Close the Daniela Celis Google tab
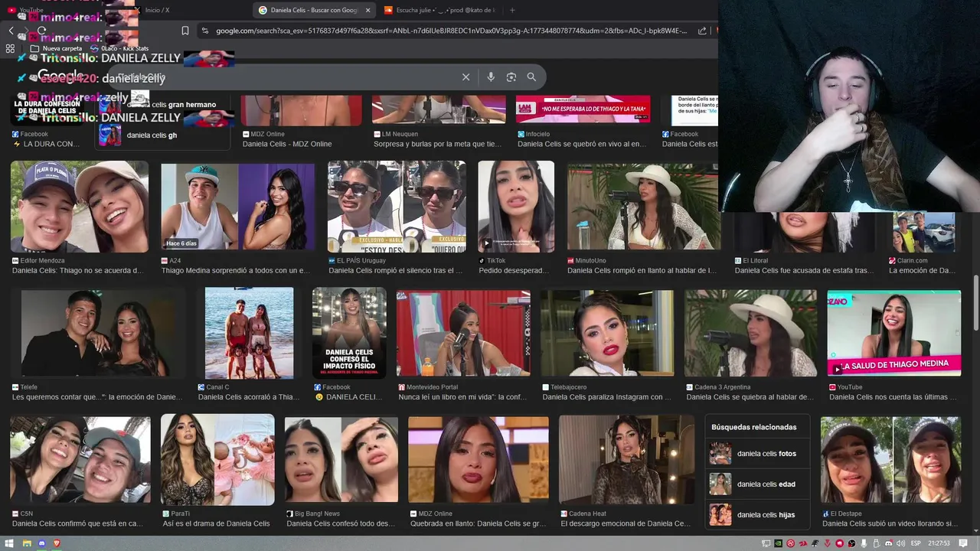This screenshot has width=980, height=551. coord(367,10)
